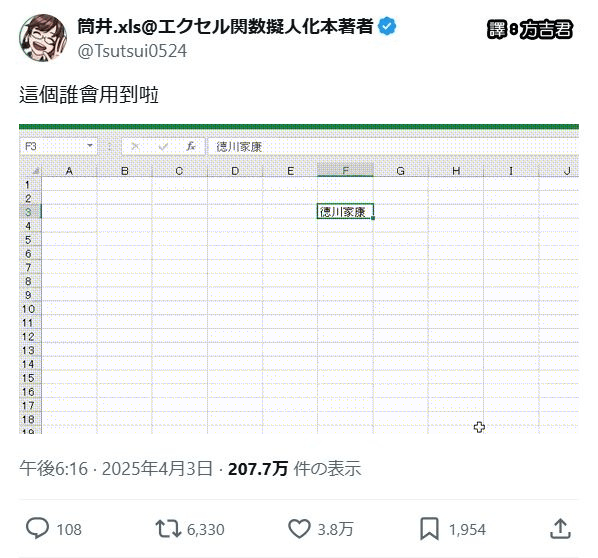Click the Insert Function fx icon
598x558 pixels.
pyautogui.click(x=191, y=146)
